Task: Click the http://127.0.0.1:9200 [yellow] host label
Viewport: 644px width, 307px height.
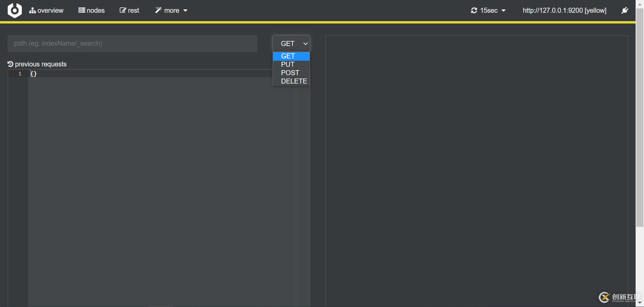Action: (x=565, y=10)
